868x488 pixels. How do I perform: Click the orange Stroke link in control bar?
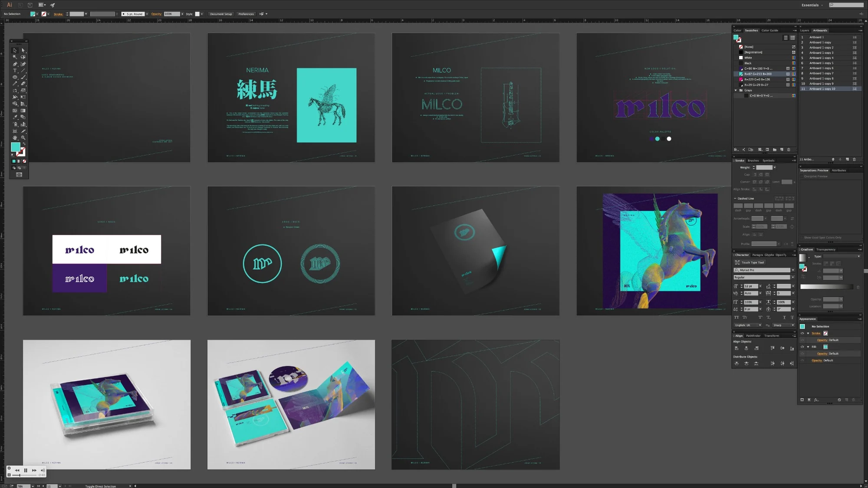(x=58, y=14)
